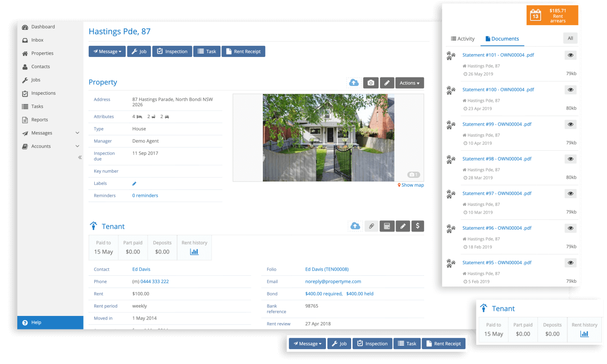This screenshot has width=607, height=364.
Task: Click the Tenant dollar sign icon
Action: [417, 226]
